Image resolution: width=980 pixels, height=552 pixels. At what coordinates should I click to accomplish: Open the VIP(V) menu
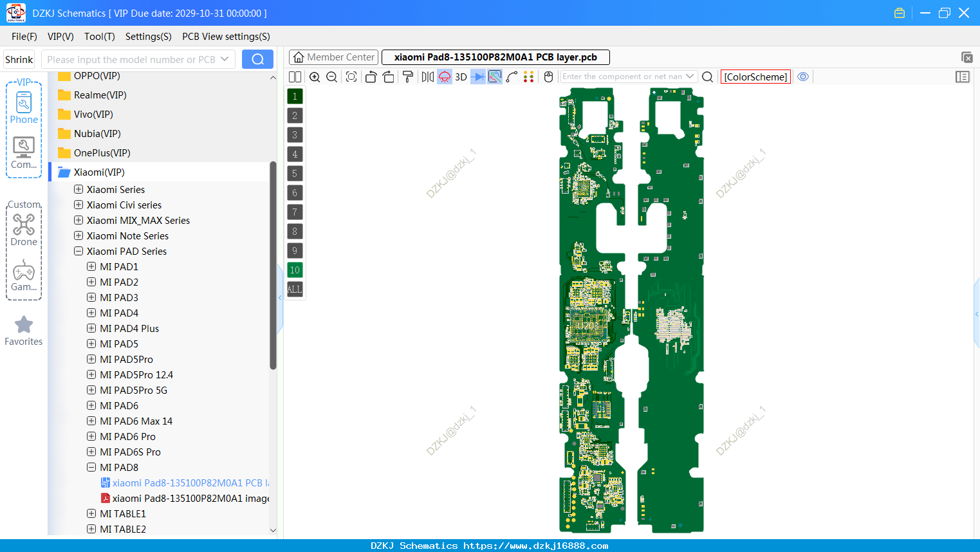click(60, 37)
